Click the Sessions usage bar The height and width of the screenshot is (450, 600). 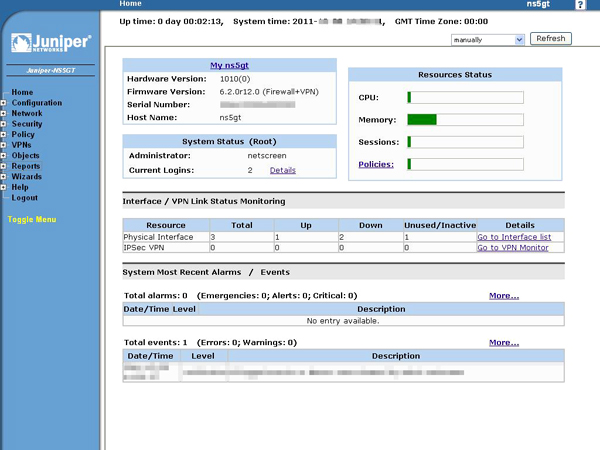coord(465,142)
